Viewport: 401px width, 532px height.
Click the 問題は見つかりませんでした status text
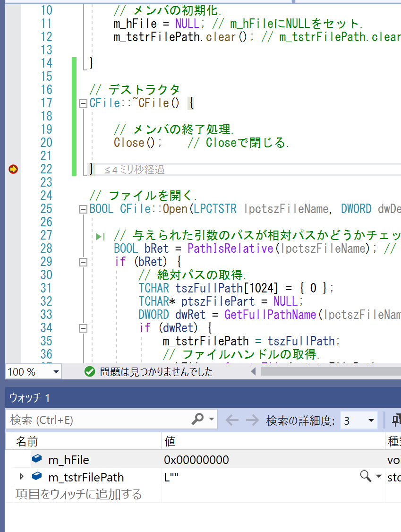[x=156, y=372]
